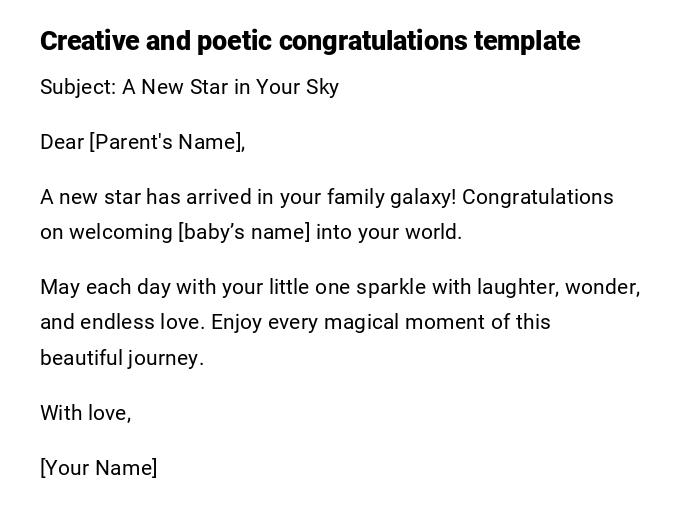Click the 'With love,' closing line

pyautogui.click(x=85, y=413)
